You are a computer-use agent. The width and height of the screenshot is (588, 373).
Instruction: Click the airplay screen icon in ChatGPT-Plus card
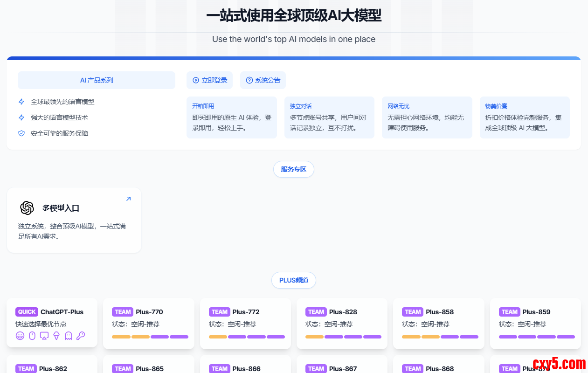click(44, 336)
